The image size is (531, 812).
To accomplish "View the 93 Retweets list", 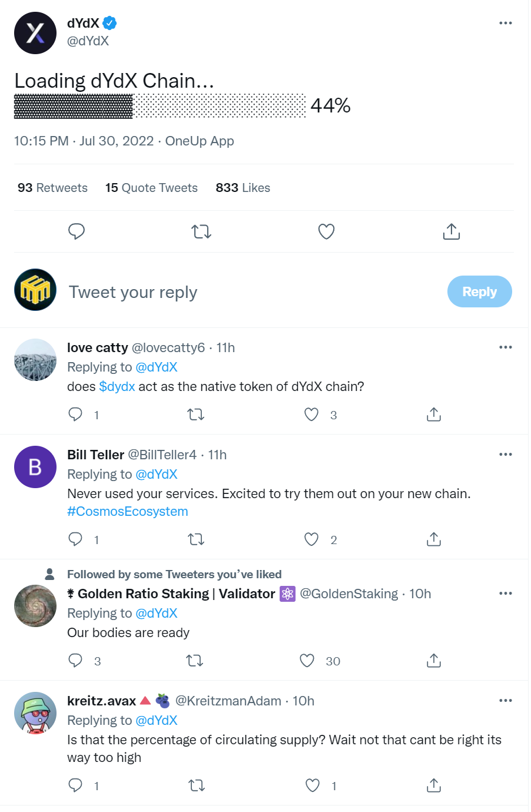I will coord(52,188).
